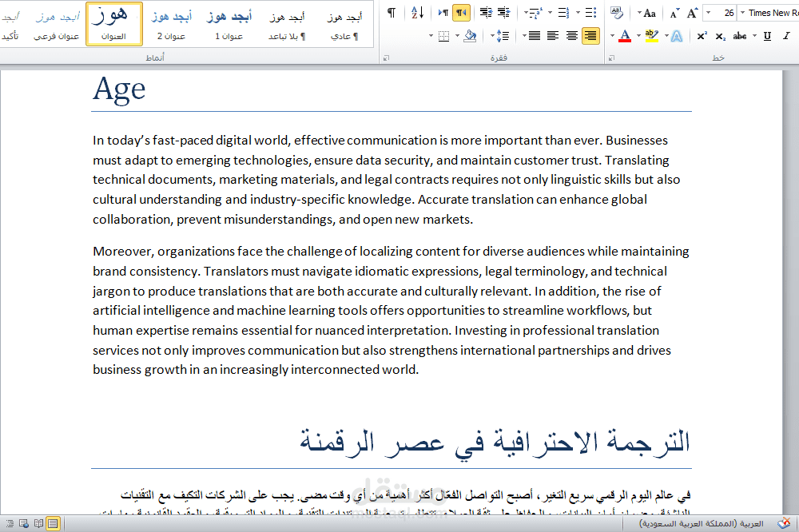This screenshot has height=532, width=799.
Task: Open multilevel list dropdown arrow
Action: 526,13
